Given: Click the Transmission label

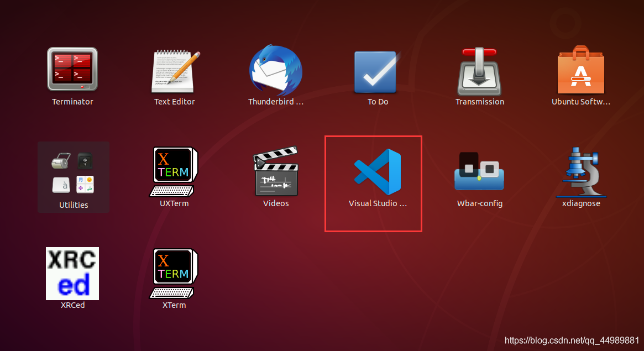Looking at the screenshot, I should [480, 101].
